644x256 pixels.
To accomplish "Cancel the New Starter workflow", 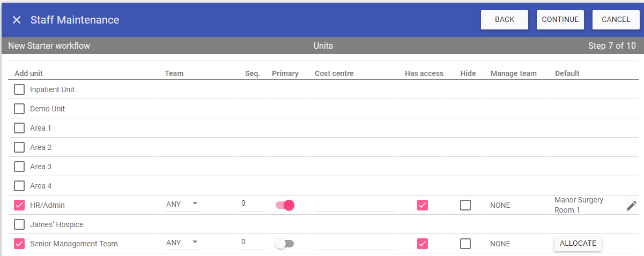I will pyautogui.click(x=616, y=20).
